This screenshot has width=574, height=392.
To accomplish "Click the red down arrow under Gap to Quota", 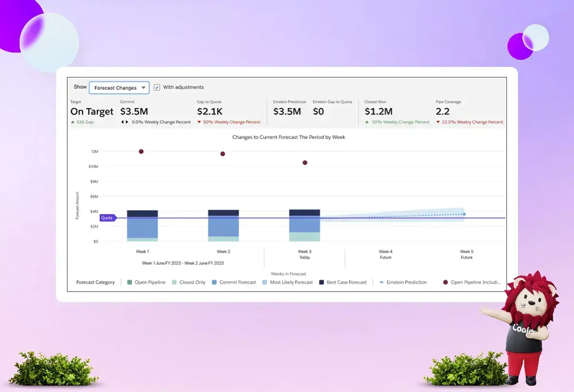I will click(199, 122).
